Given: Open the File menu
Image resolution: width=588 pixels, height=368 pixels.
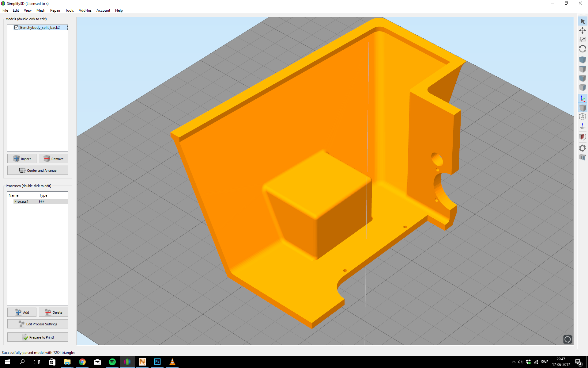Looking at the screenshot, I should tap(5, 10).
